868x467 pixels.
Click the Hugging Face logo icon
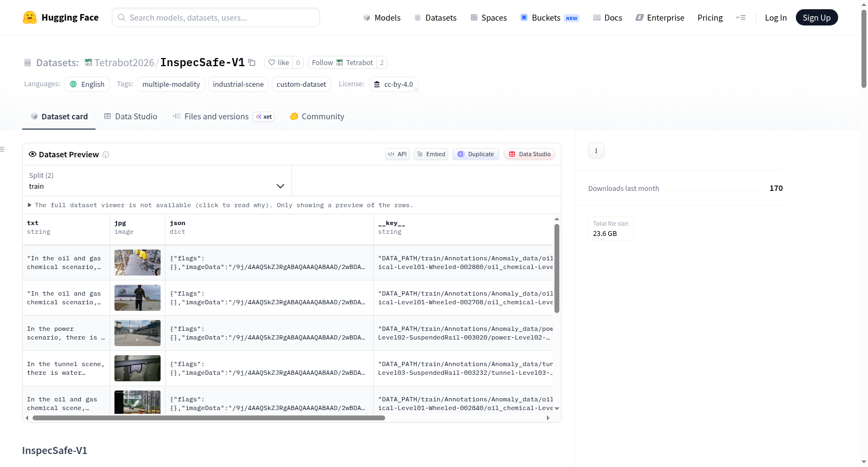pos(30,17)
